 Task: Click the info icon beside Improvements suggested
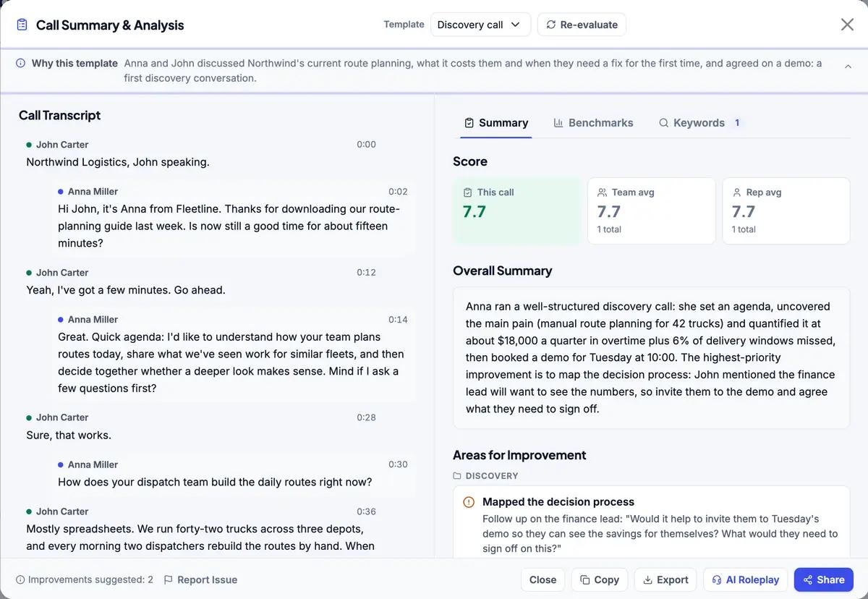[20, 579]
